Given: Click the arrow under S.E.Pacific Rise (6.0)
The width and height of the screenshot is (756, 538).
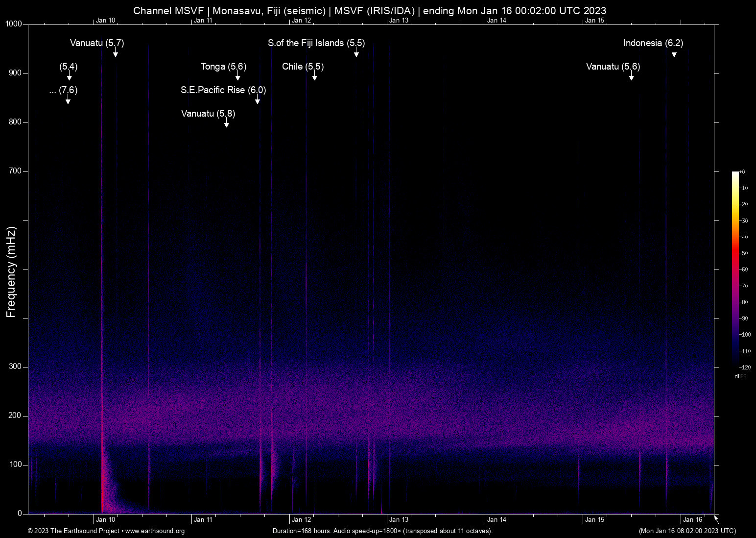Looking at the screenshot, I should (x=258, y=100).
